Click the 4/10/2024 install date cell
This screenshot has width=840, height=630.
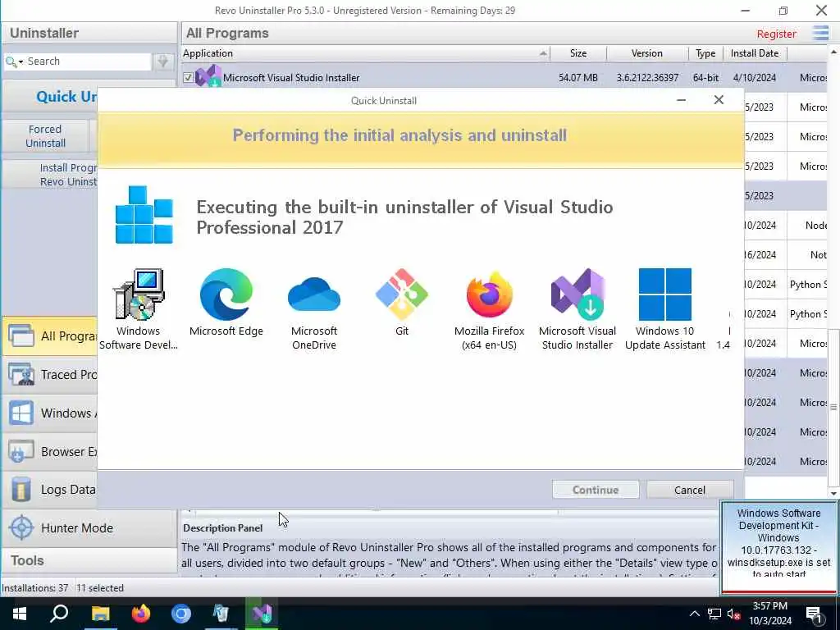click(x=755, y=78)
